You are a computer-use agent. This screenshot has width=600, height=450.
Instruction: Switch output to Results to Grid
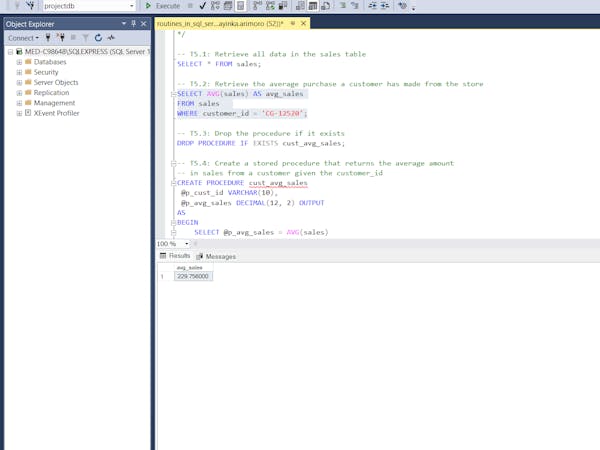coord(313,6)
